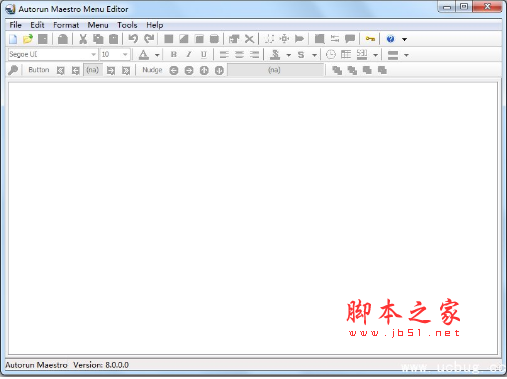Click the crosshair center icon in top toolbar
The width and height of the screenshot is (507, 379).
[284, 39]
